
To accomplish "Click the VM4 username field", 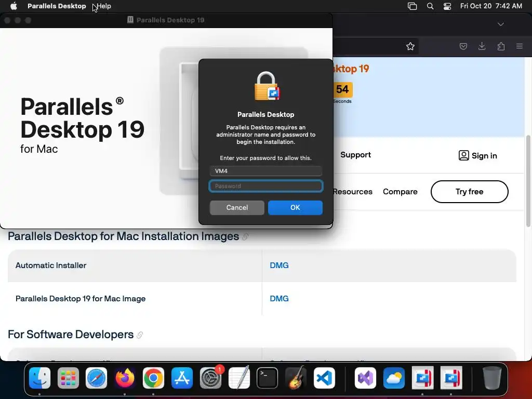I will click(x=266, y=171).
